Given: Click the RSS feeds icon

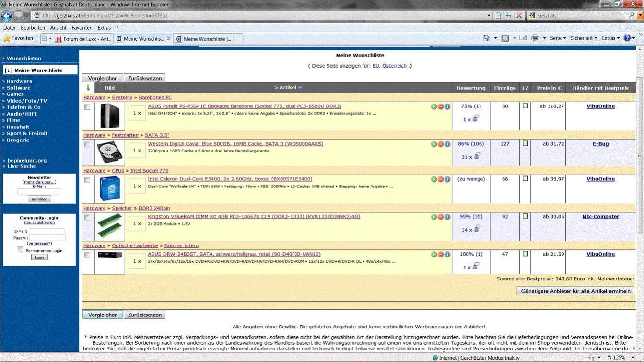Looking at the screenshot, I should coord(505,38).
